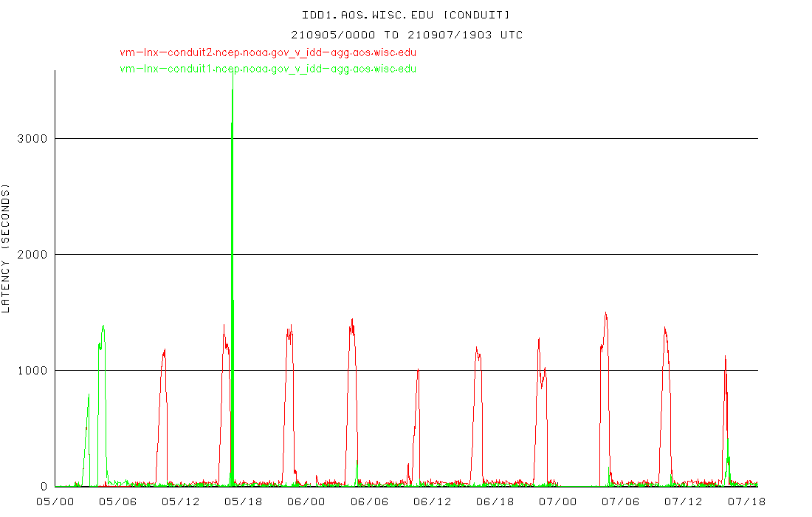Select the 05/12 x-axis time label

(x=180, y=501)
